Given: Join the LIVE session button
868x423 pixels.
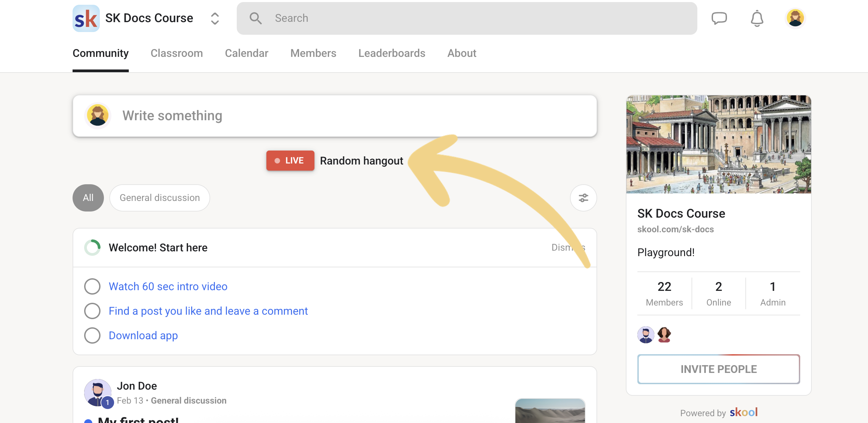Looking at the screenshot, I should pos(290,160).
